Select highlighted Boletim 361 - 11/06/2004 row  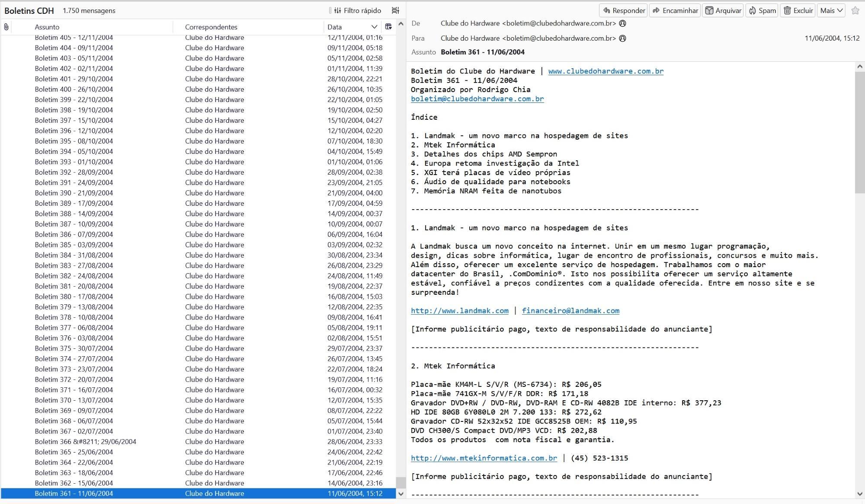click(198, 494)
